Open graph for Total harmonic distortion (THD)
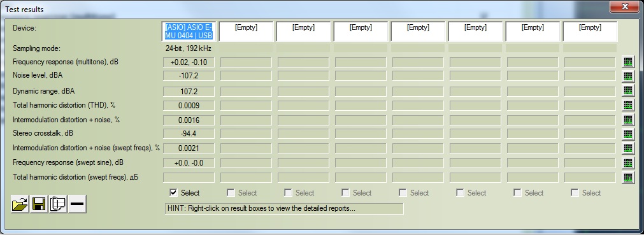Image resolution: width=644 pixels, height=235 pixels. pos(628,105)
